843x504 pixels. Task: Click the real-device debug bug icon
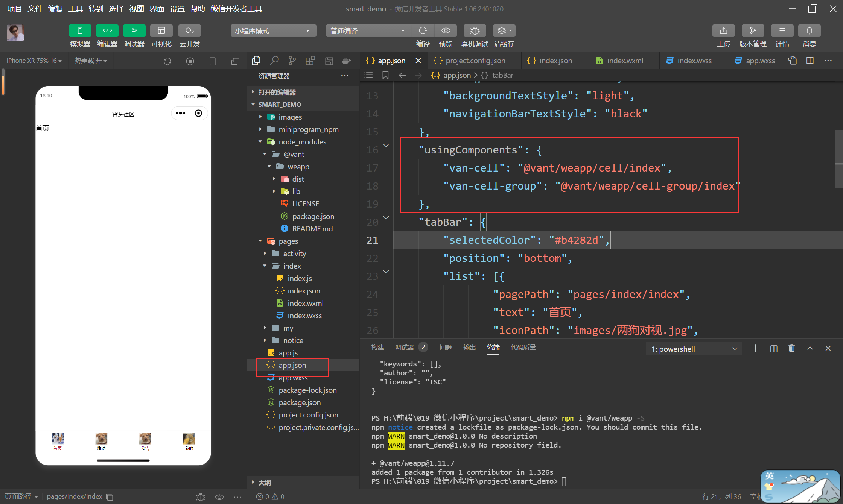(x=475, y=31)
